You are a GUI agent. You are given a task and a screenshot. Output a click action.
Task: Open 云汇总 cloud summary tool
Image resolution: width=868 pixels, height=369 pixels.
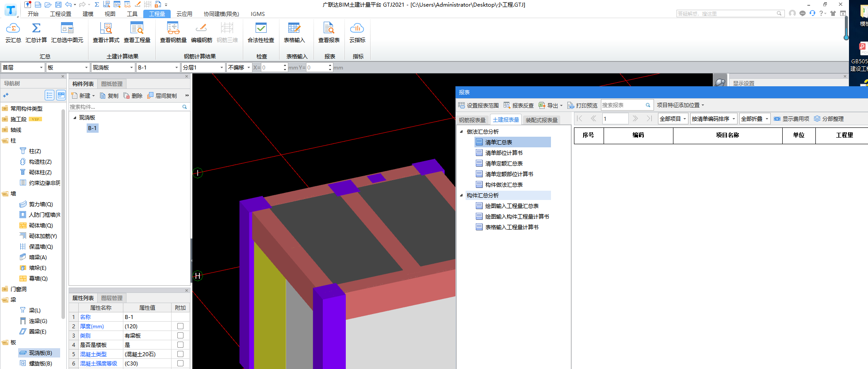tap(13, 33)
